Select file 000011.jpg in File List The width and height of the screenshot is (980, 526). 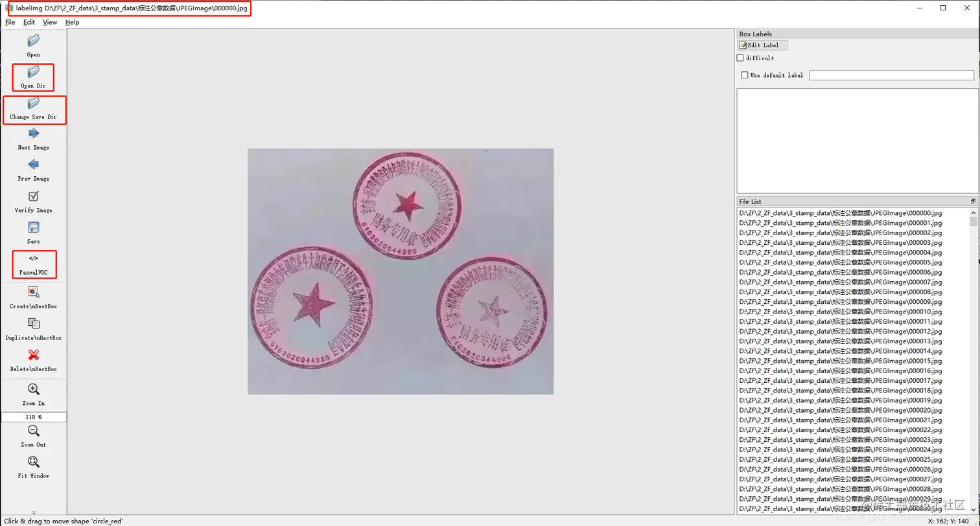[x=841, y=321]
